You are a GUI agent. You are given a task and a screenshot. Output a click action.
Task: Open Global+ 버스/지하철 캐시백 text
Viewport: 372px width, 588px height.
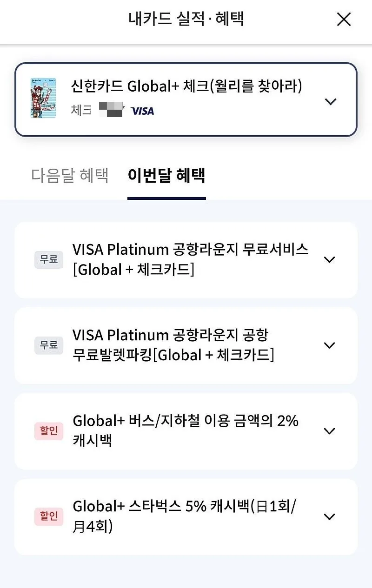coord(186,431)
